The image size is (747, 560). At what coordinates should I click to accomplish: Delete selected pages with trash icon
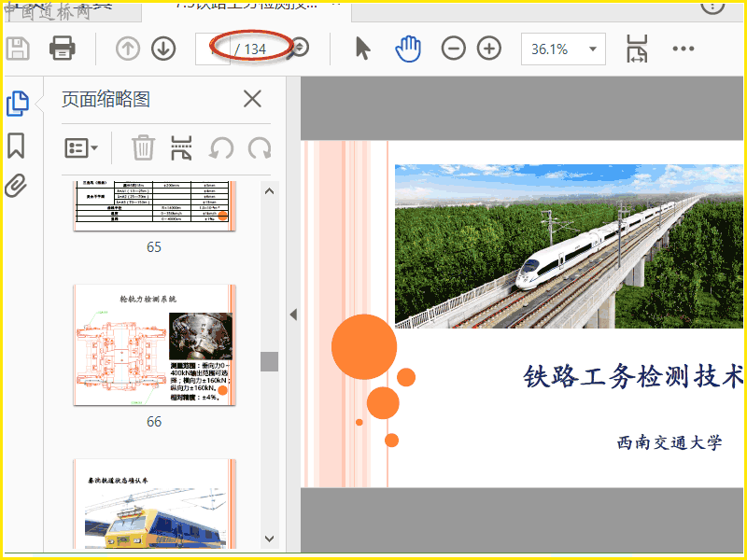pyautogui.click(x=143, y=147)
